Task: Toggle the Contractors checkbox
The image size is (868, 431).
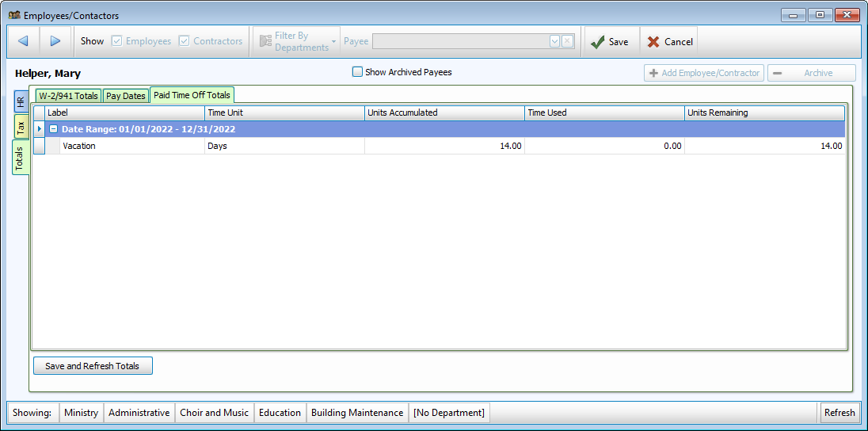Action: tap(185, 41)
